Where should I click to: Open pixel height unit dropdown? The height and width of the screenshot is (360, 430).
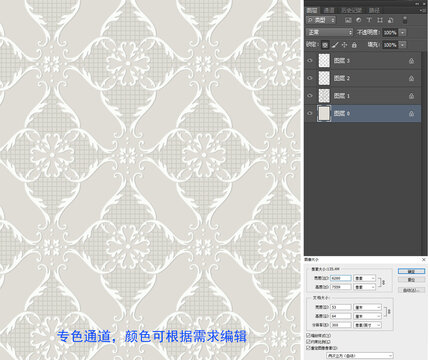click(x=365, y=287)
